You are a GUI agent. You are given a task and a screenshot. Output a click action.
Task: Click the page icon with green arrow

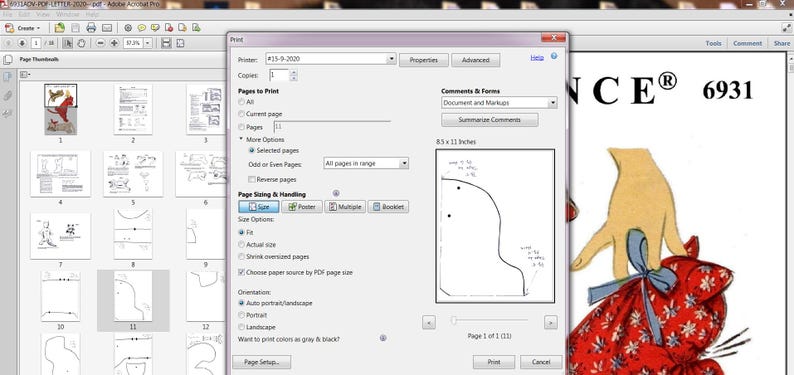tap(196, 28)
